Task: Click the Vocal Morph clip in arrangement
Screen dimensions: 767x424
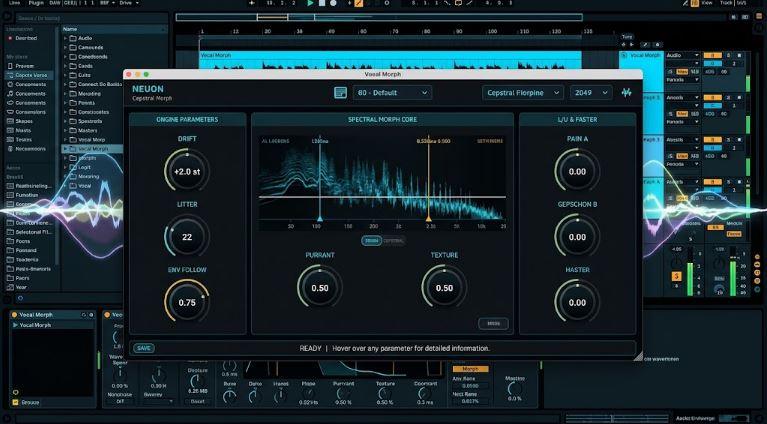Action: coord(390,61)
